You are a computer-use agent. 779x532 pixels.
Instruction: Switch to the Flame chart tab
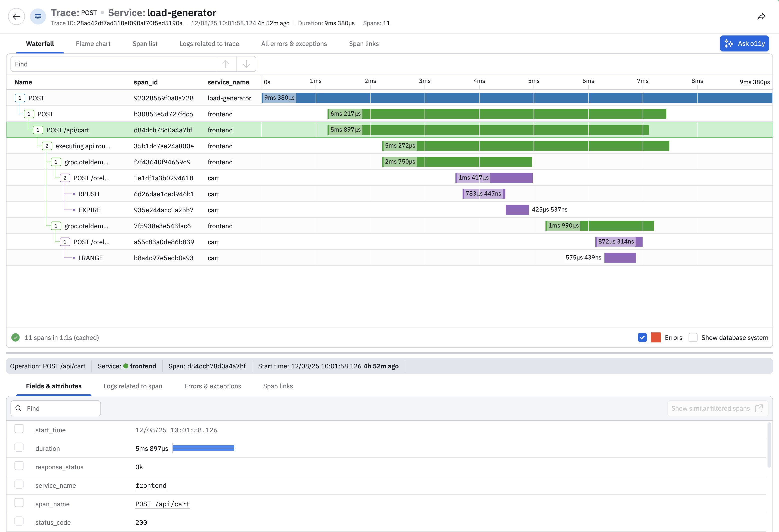point(93,44)
